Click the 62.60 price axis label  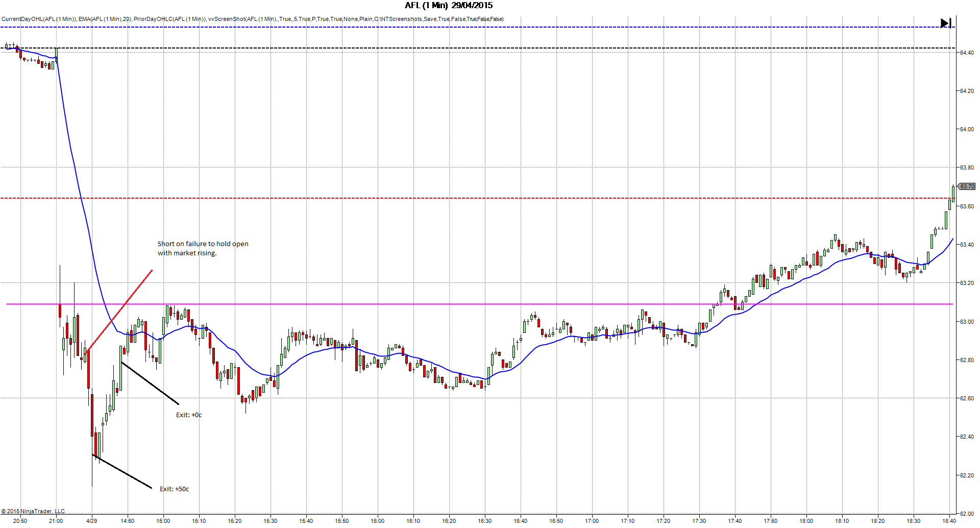tap(966, 398)
